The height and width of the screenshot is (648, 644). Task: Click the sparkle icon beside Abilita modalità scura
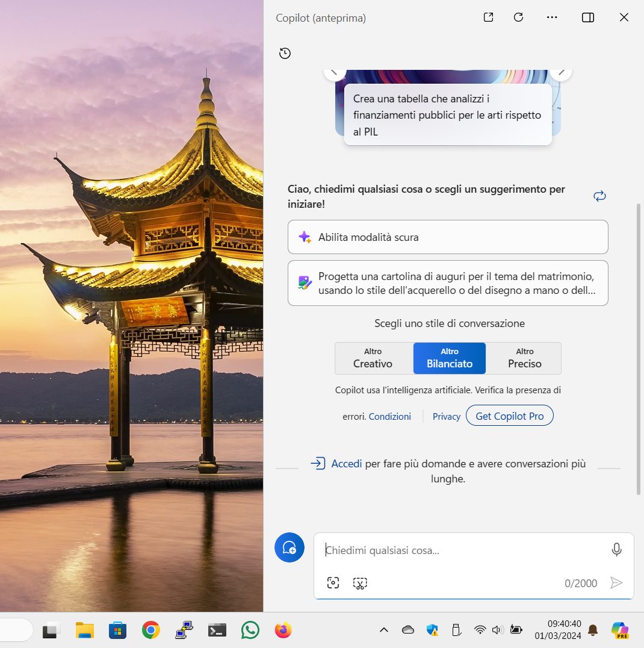click(x=305, y=237)
